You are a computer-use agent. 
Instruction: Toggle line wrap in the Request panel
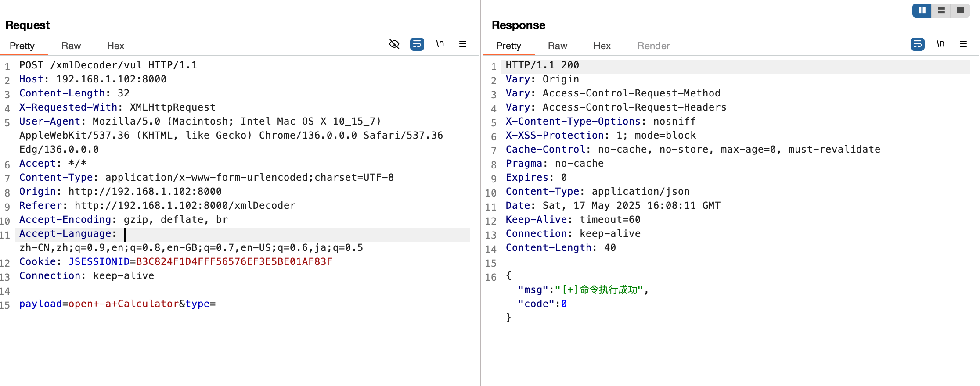417,44
